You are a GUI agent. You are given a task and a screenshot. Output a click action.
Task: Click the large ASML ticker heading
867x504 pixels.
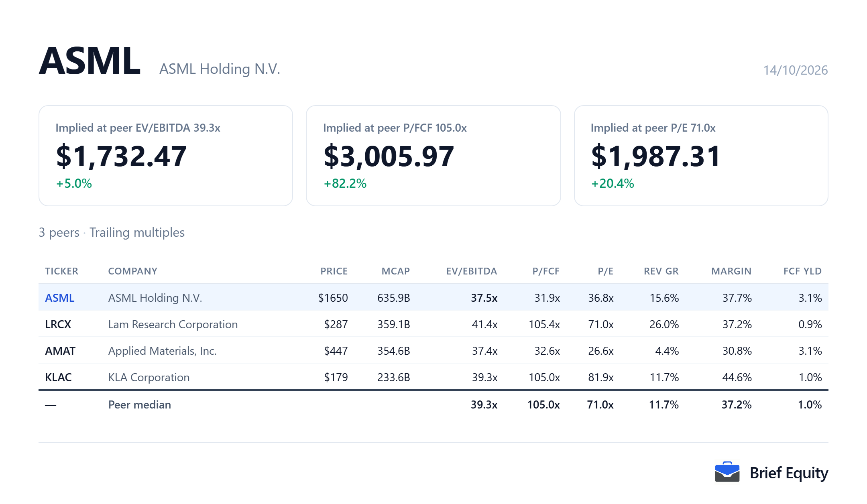point(90,61)
